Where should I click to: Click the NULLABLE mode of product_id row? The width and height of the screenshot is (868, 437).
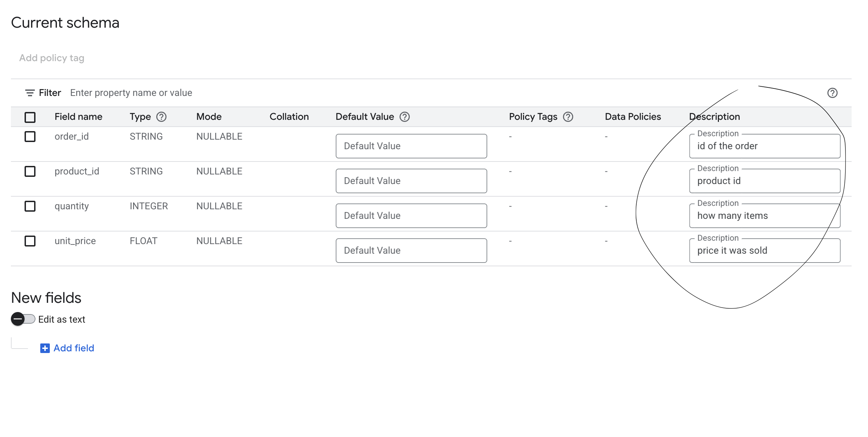[219, 171]
